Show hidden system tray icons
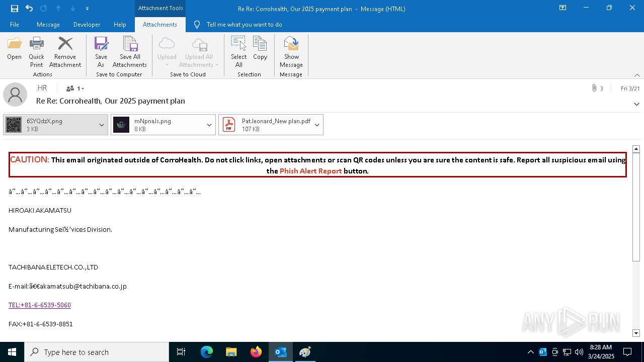This screenshot has height=362, width=644. (x=530, y=352)
